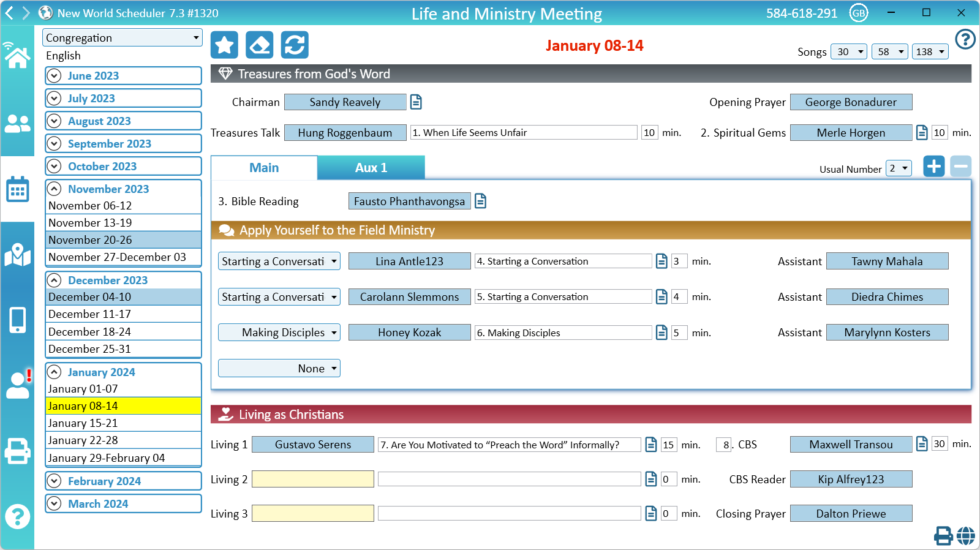Open the note icon beside Fausto Phanthavongsa
Screen dimensions: 980x550
click(x=481, y=201)
